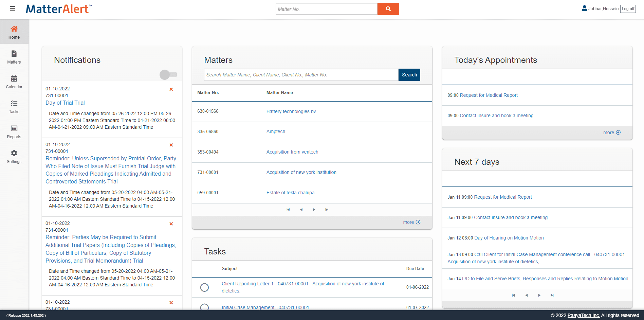
Task: Expand more in Today's Appointments
Action: point(611,132)
